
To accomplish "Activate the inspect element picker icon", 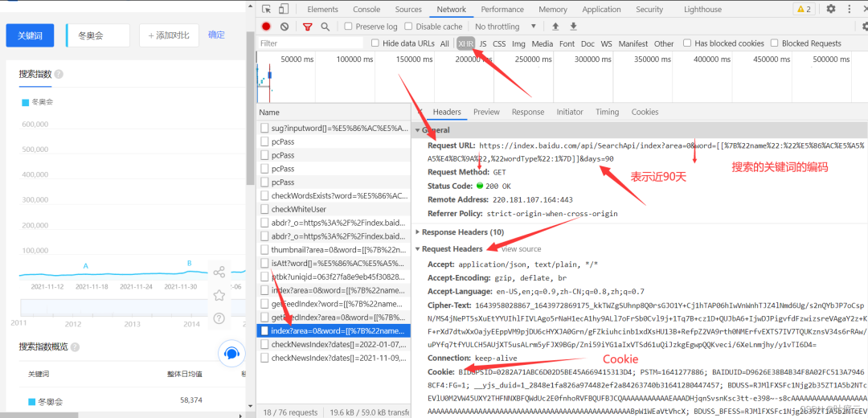I will point(267,9).
